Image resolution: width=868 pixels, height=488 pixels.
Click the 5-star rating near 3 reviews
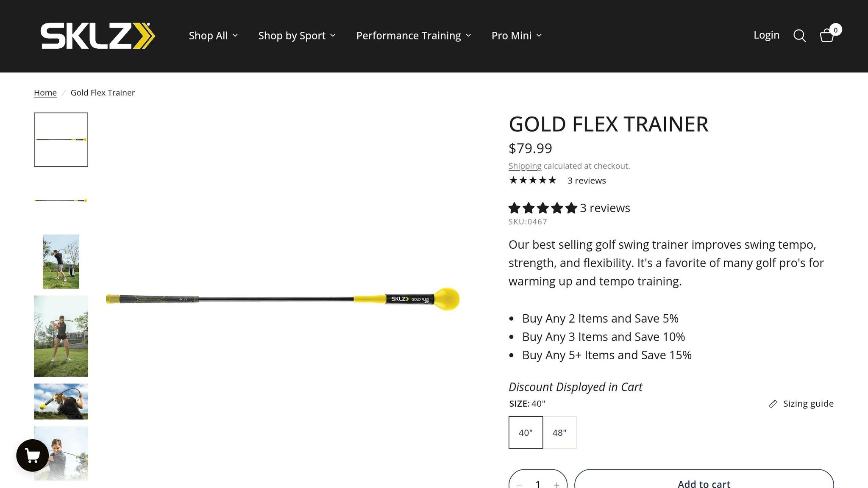(x=533, y=180)
